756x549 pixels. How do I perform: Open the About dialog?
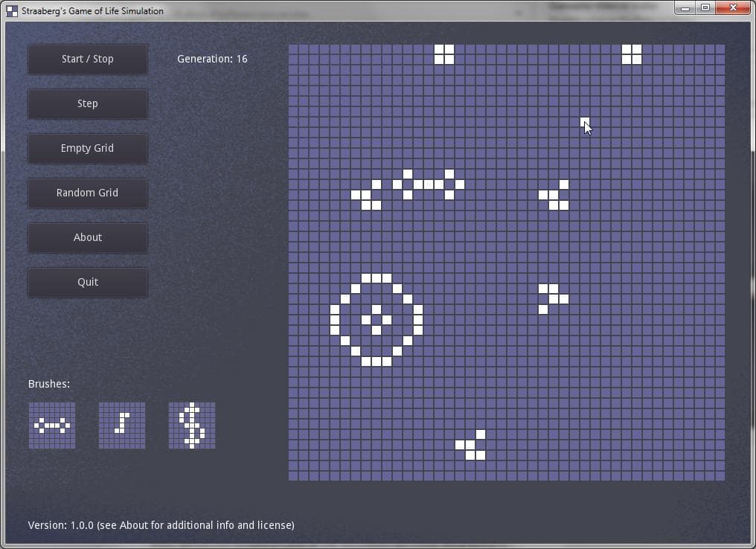88,237
